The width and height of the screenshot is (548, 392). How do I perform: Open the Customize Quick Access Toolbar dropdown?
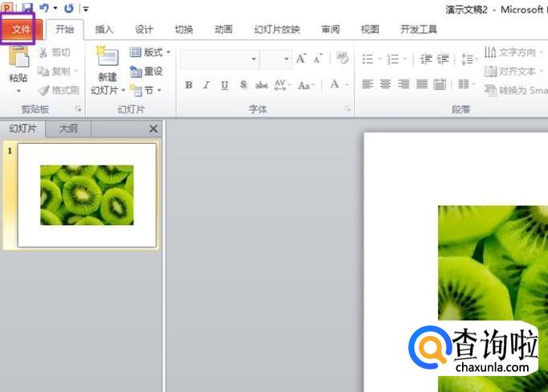pos(86,9)
